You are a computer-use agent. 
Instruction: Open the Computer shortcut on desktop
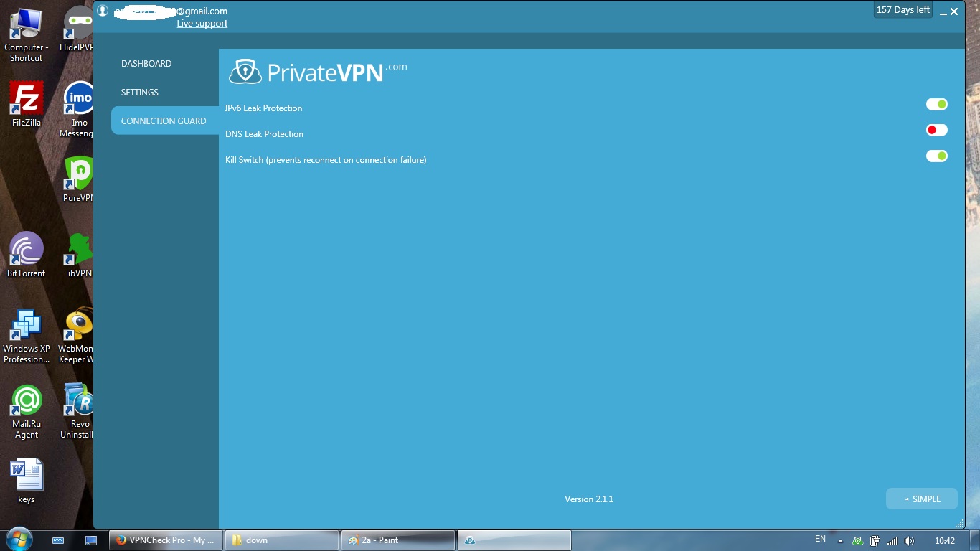(x=27, y=34)
